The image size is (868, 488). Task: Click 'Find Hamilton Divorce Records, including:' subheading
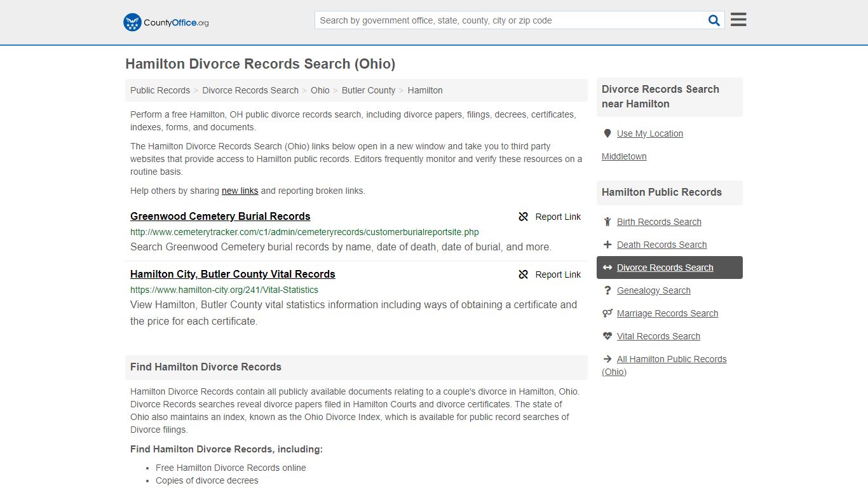[226, 449]
